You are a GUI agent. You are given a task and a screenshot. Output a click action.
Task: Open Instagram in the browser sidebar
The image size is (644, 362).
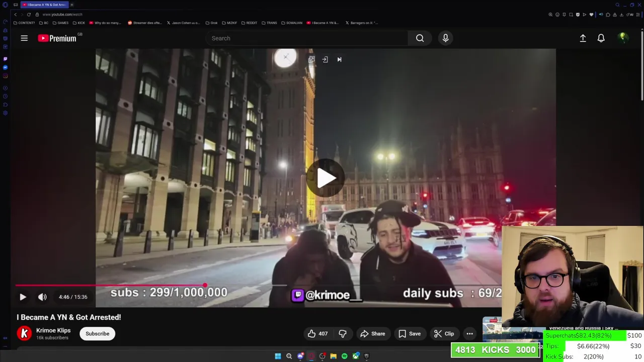(5, 76)
